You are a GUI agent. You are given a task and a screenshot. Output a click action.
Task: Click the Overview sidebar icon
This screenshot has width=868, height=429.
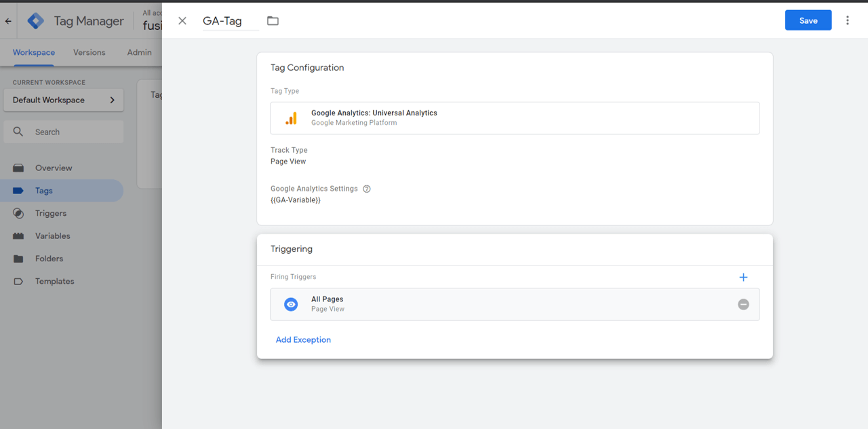(18, 168)
